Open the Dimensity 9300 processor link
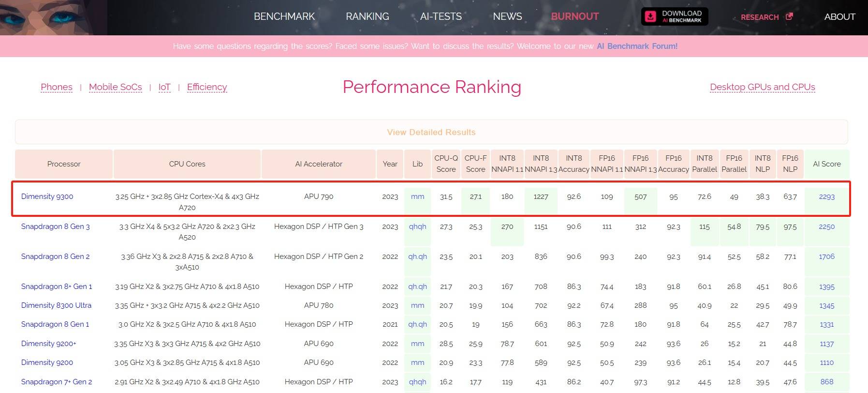 pos(47,196)
